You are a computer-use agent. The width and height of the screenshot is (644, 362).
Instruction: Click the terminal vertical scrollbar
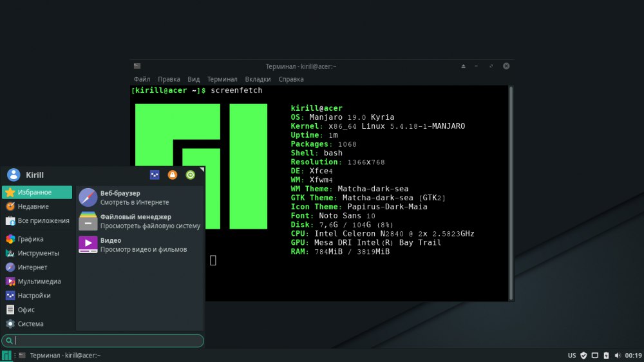[511, 193]
